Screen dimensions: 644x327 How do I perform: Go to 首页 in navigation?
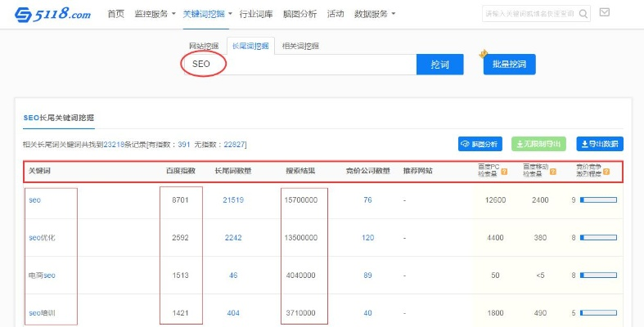116,14
